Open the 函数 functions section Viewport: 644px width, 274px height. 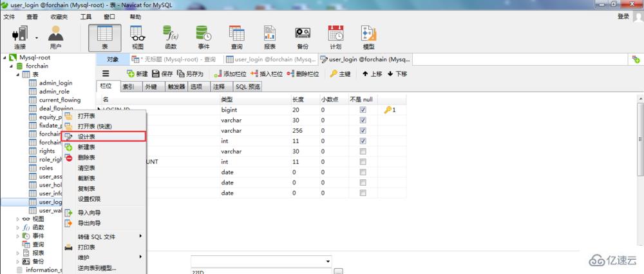(x=171, y=37)
